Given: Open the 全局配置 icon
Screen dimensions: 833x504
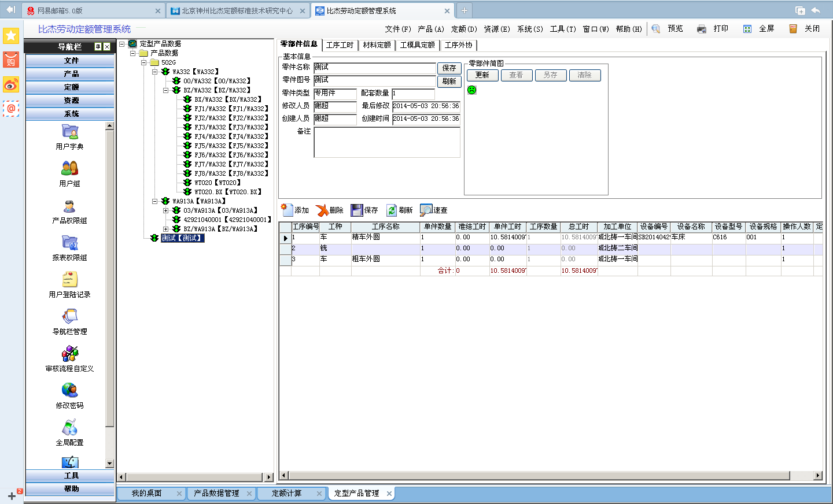Looking at the screenshot, I should [70, 428].
